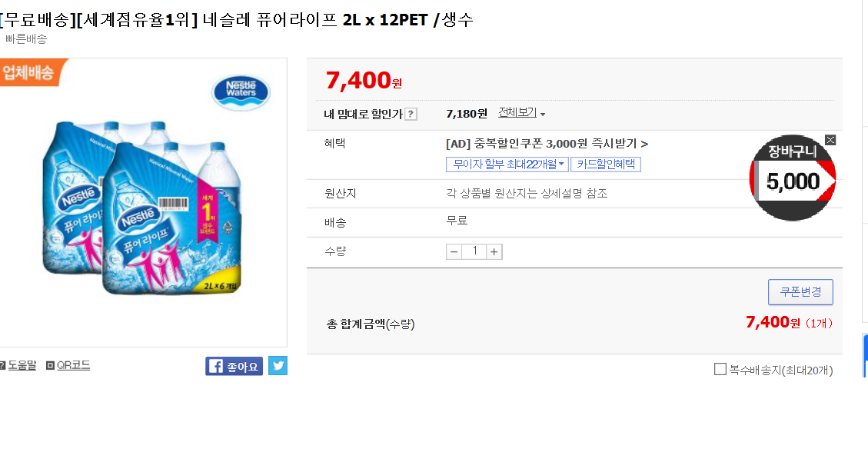The image size is (868, 472).
Task: Click the quantity input field
Action: point(474,252)
